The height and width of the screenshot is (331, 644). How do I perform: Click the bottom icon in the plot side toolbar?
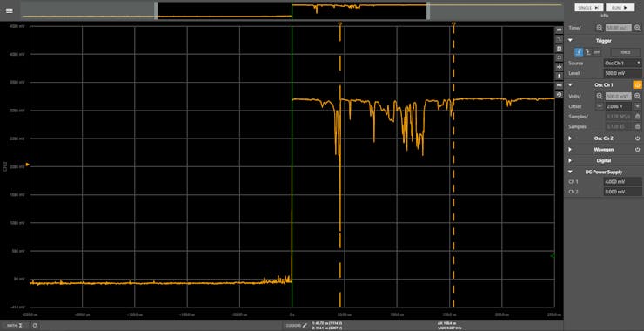[559, 95]
